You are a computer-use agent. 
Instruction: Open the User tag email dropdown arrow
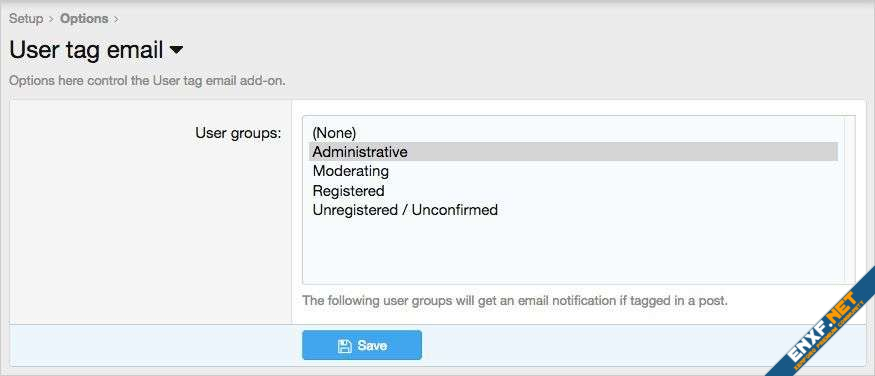(176, 50)
